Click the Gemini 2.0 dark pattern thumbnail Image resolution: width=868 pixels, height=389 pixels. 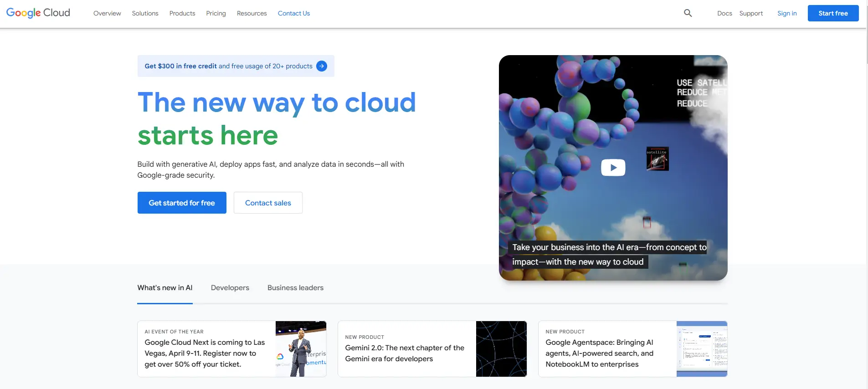click(501, 349)
